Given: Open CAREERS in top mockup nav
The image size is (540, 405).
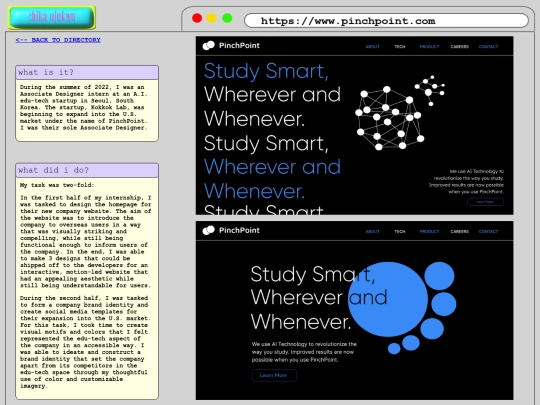Looking at the screenshot, I should [459, 46].
